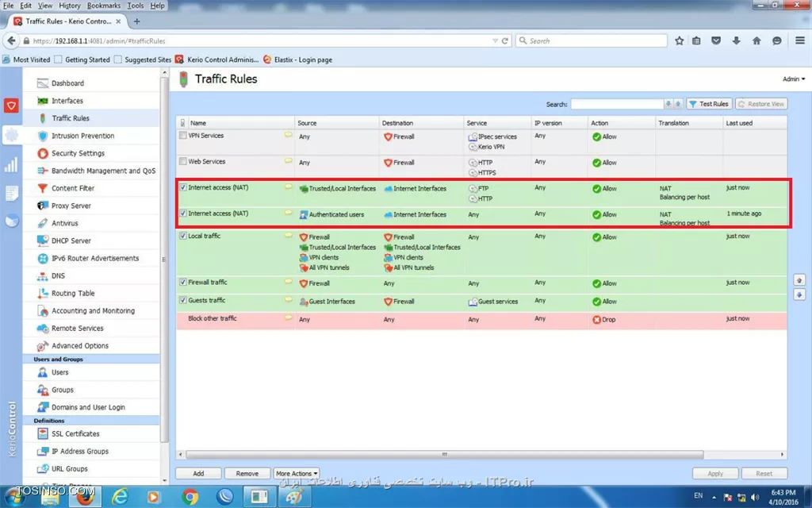The height and width of the screenshot is (508, 812).
Task: Disable the Firewall traffic rule checkbox
Action: tap(183, 282)
